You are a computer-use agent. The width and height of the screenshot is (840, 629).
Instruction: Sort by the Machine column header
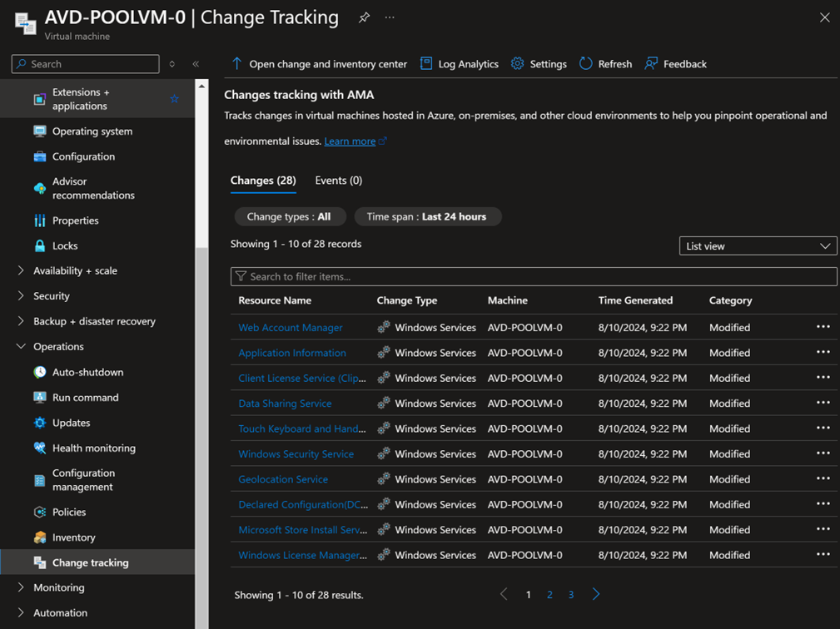click(507, 300)
